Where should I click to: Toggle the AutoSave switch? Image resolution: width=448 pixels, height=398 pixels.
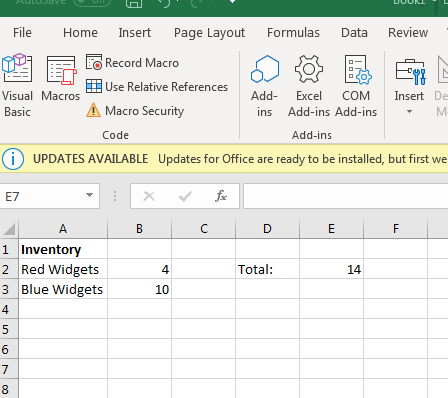coord(92,3)
